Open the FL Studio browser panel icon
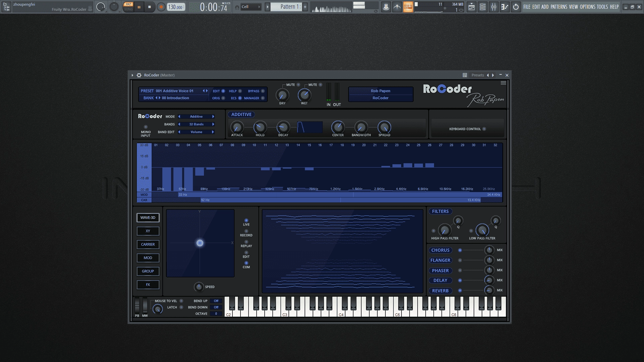Viewport: 644px width, 362px height. pos(6,7)
